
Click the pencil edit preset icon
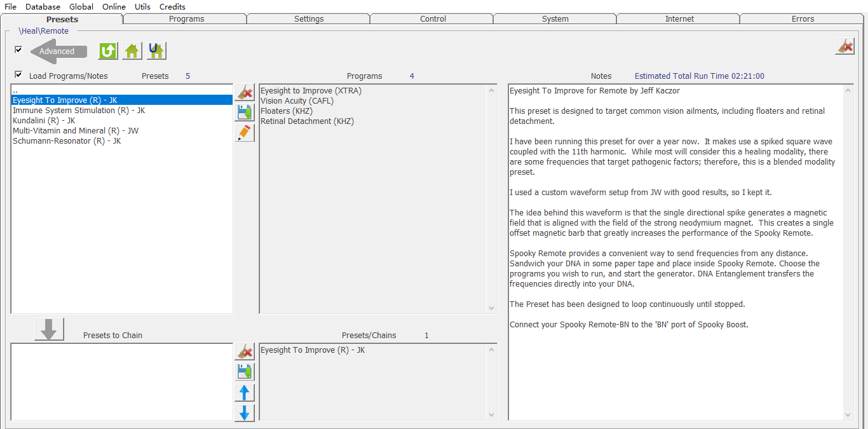pyautogui.click(x=245, y=133)
